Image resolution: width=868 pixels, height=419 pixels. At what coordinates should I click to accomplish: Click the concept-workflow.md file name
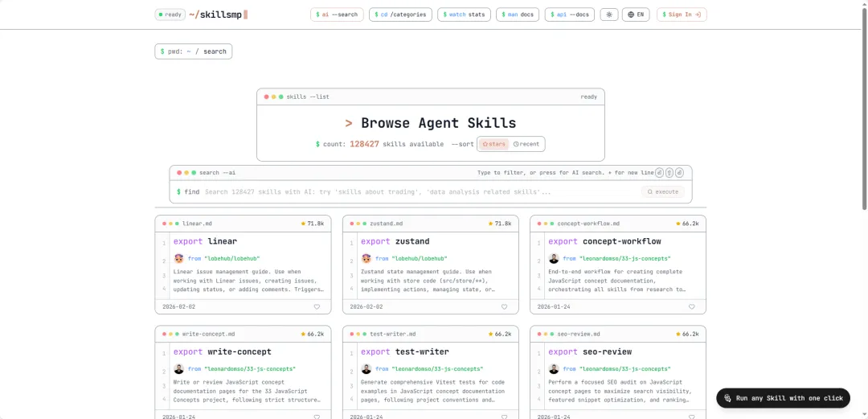[x=588, y=224]
